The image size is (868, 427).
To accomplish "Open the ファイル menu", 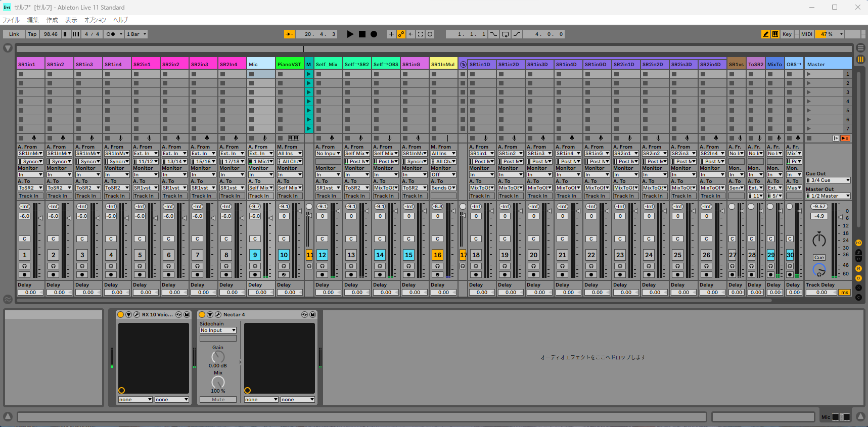I will [11, 20].
